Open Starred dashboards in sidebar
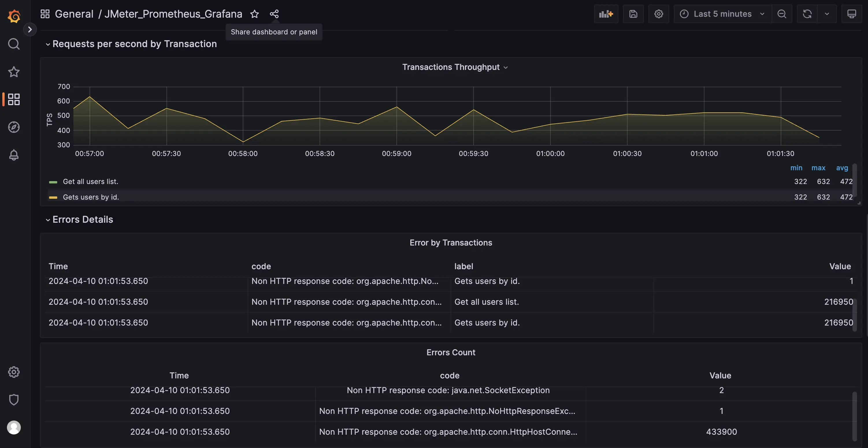The width and height of the screenshot is (868, 448). [x=14, y=72]
